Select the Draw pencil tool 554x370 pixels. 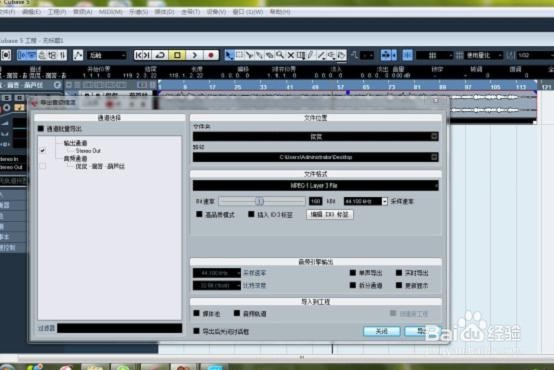(311, 55)
